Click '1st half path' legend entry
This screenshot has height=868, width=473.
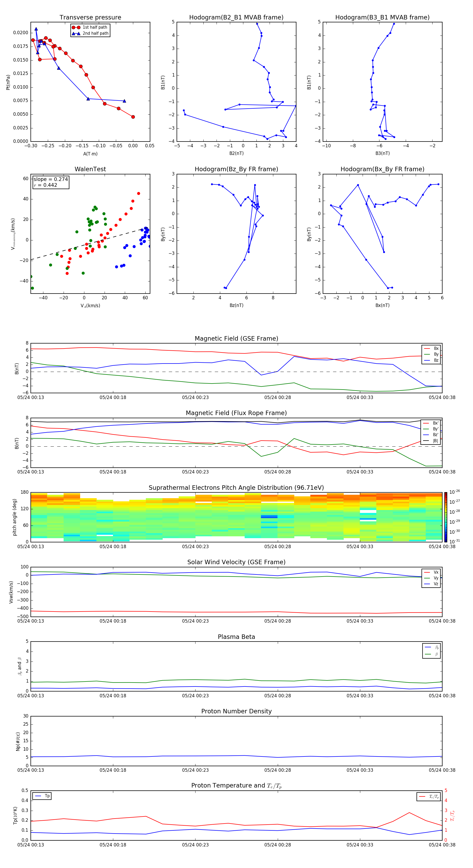pyautogui.click(x=90, y=27)
